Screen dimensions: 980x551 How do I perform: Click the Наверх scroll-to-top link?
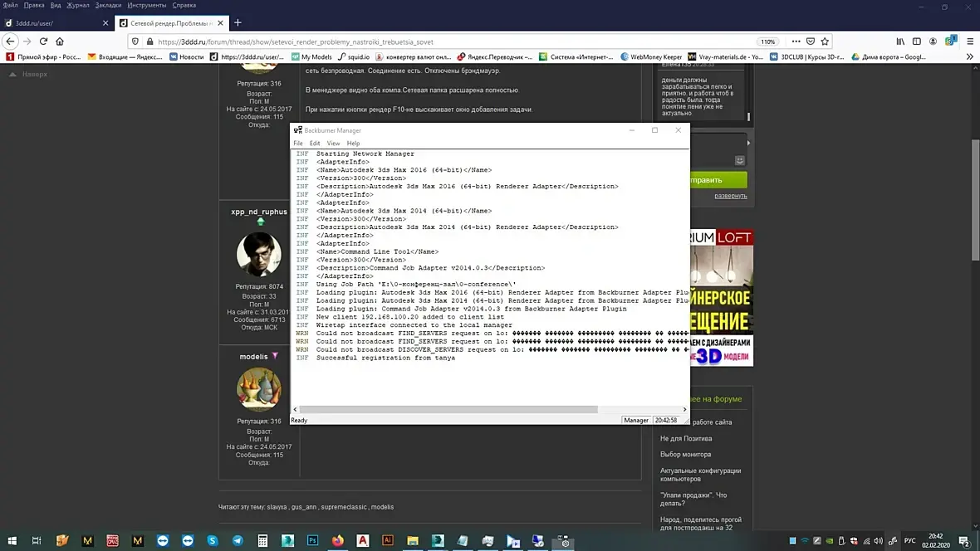pyautogui.click(x=28, y=75)
